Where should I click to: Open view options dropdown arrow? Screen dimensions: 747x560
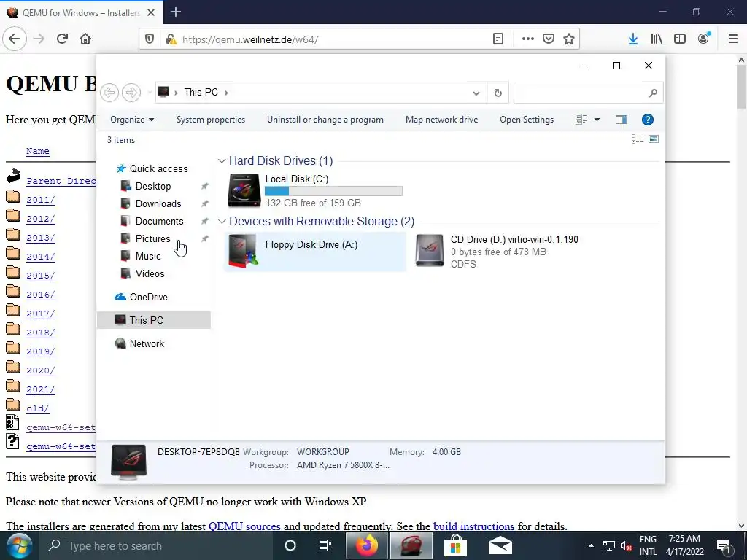point(597,120)
